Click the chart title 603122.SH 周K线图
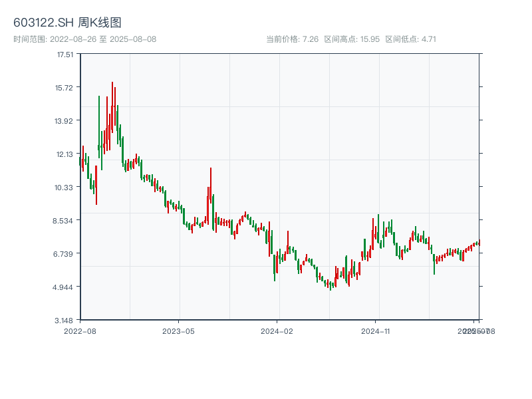The height and width of the screenshot is (399, 532). pyautogui.click(x=67, y=23)
